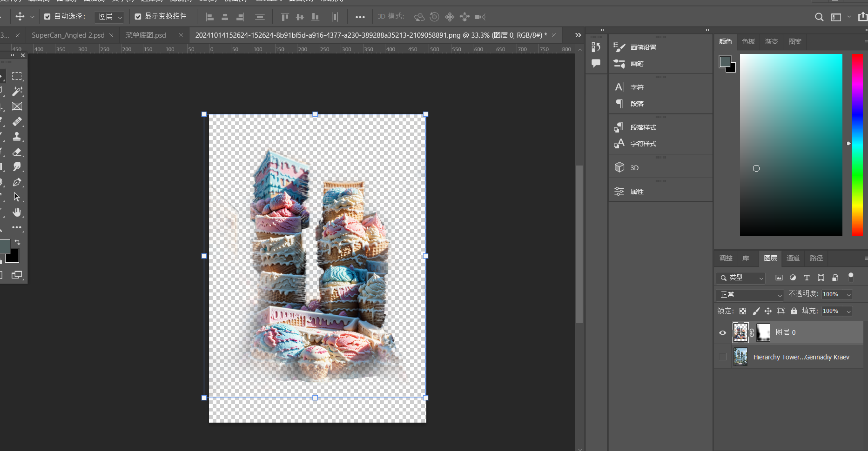Open the 属性 properties panel
This screenshot has height=451, width=868.
tap(637, 192)
